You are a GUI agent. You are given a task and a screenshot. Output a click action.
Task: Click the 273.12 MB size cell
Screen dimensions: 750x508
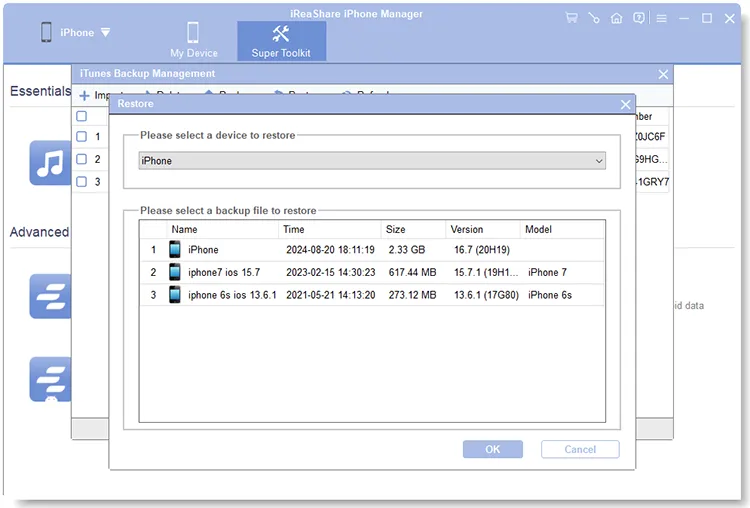click(412, 295)
